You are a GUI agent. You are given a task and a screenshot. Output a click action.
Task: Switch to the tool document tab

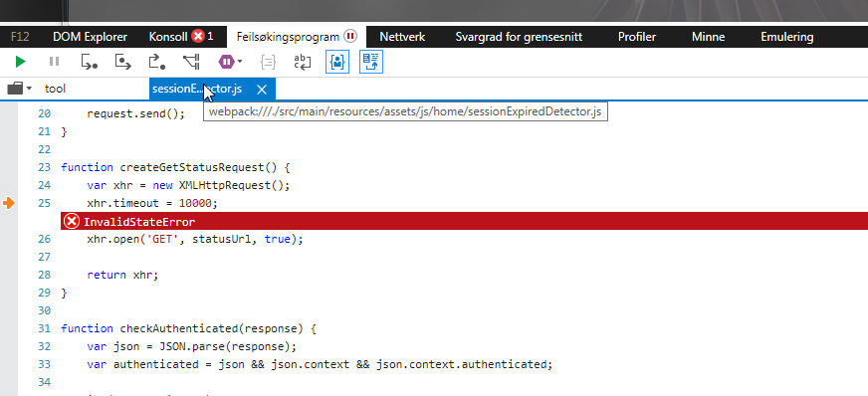[55, 89]
